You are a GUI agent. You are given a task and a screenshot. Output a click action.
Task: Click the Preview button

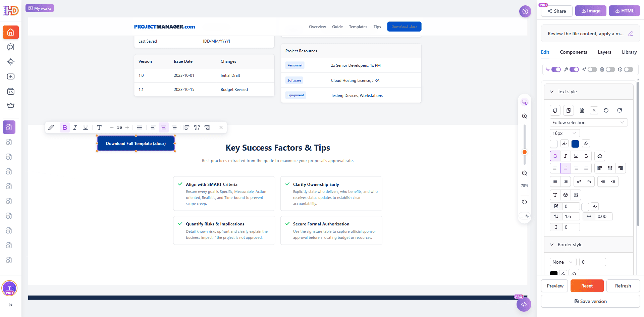click(x=555, y=286)
